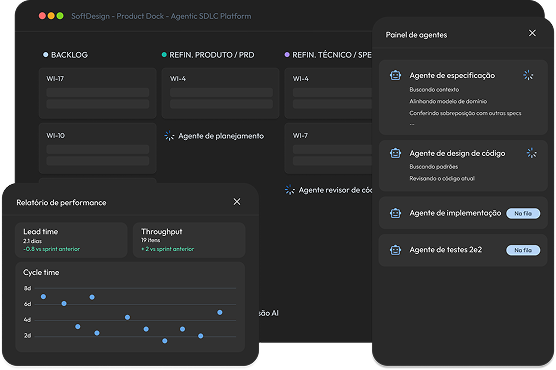
Task: Click the teal dot beside REFIN. PRODUTO / PRD
Action: tap(164, 55)
